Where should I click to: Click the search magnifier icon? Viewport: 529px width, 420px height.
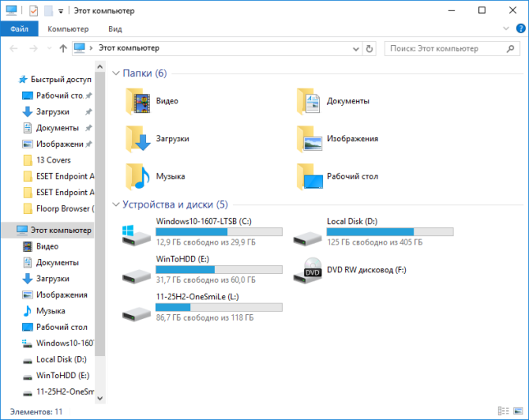click(x=510, y=48)
